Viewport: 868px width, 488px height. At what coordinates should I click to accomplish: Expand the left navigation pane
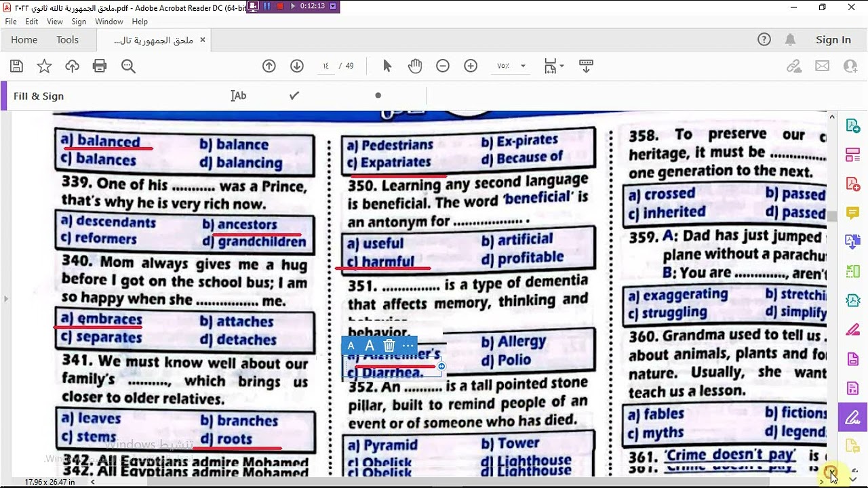point(5,298)
